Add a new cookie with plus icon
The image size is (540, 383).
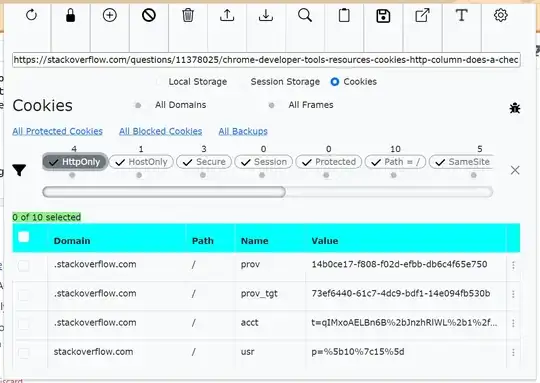[110, 15]
